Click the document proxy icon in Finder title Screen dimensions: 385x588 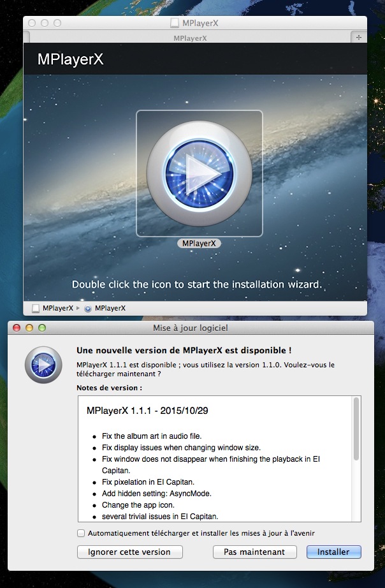pos(174,23)
